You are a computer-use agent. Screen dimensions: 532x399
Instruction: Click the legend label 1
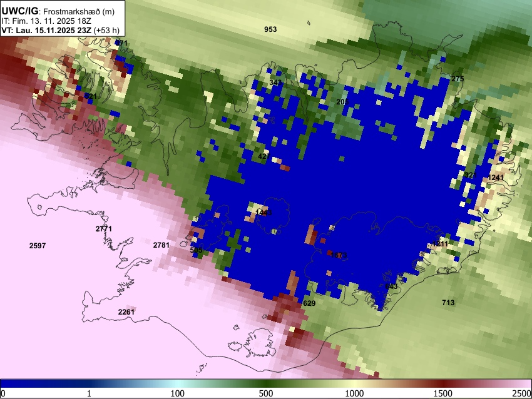point(89,393)
